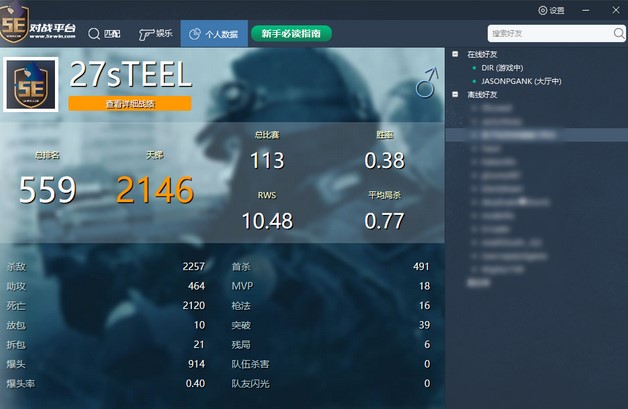Switch to the 娱乐 entertainment tab

point(155,33)
